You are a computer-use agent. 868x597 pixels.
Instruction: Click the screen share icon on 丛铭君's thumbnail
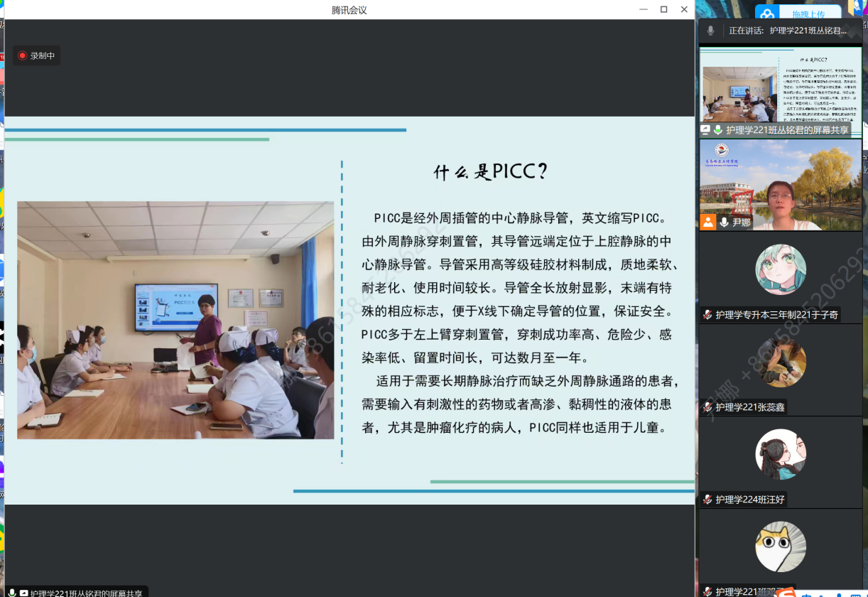(x=705, y=130)
